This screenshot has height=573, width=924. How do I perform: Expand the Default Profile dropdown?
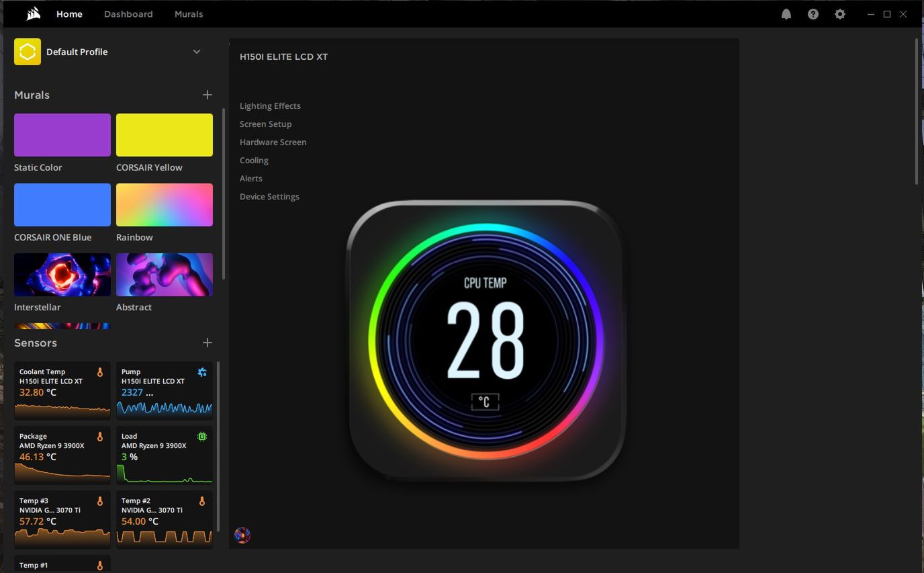click(x=197, y=52)
